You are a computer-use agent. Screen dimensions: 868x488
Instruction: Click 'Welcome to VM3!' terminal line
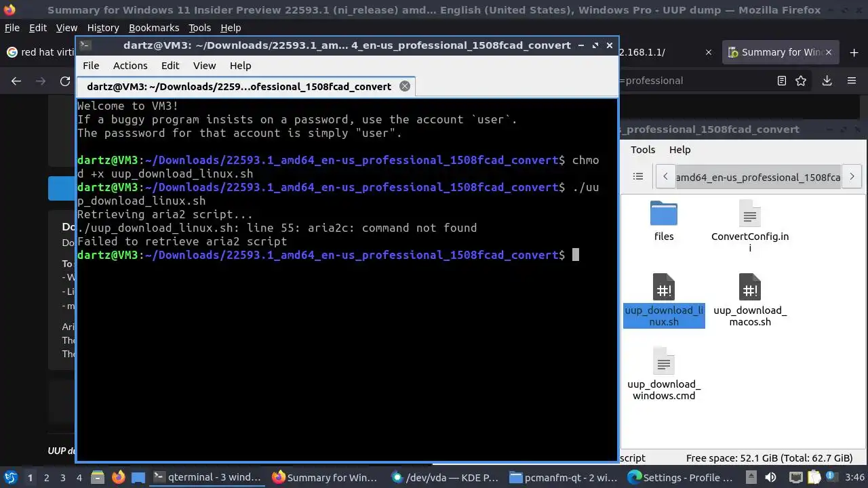(127, 106)
